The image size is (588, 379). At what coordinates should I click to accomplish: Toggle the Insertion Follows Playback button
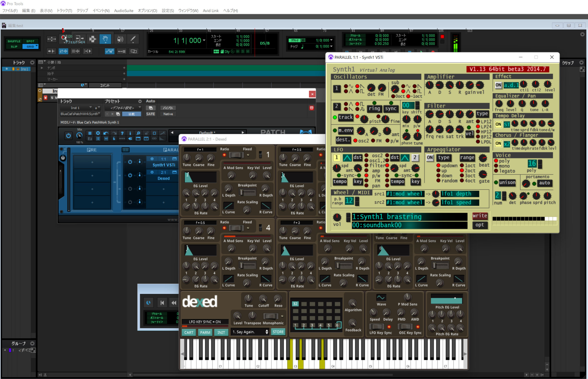pos(88,51)
